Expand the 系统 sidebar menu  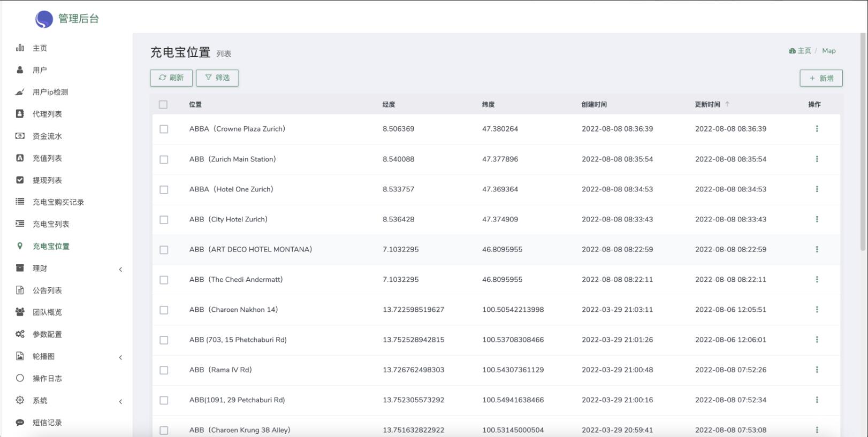[120, 401]
